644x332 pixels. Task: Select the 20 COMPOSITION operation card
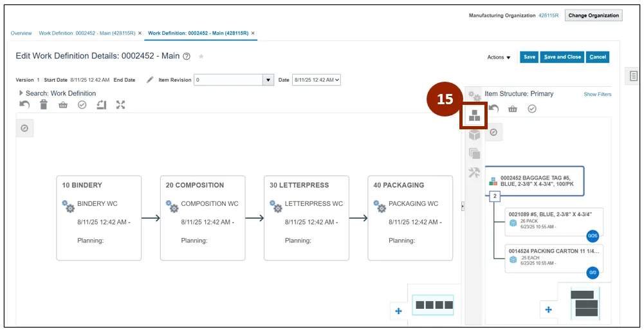(203, 218)
